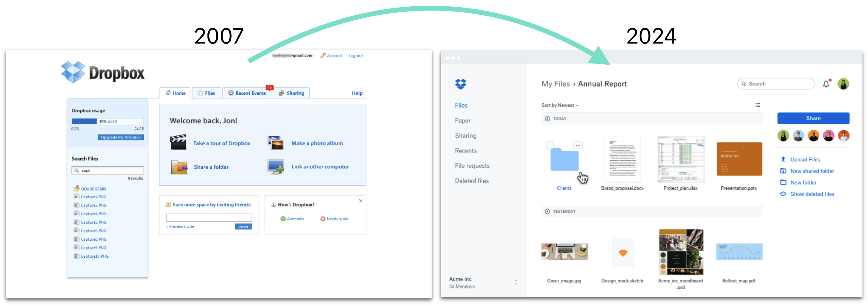
Task: Switch to list view icon beside Sort
Action: pyautogui.click(x=758, y=105)
